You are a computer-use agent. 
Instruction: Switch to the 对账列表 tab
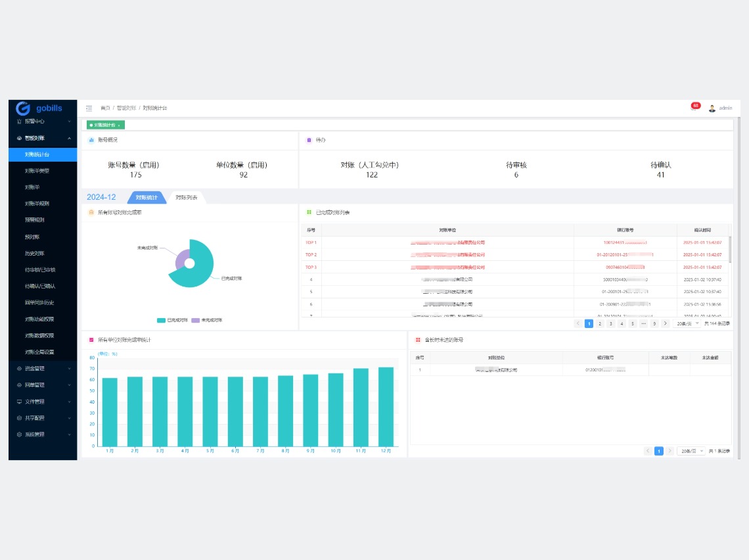(186, 197)
